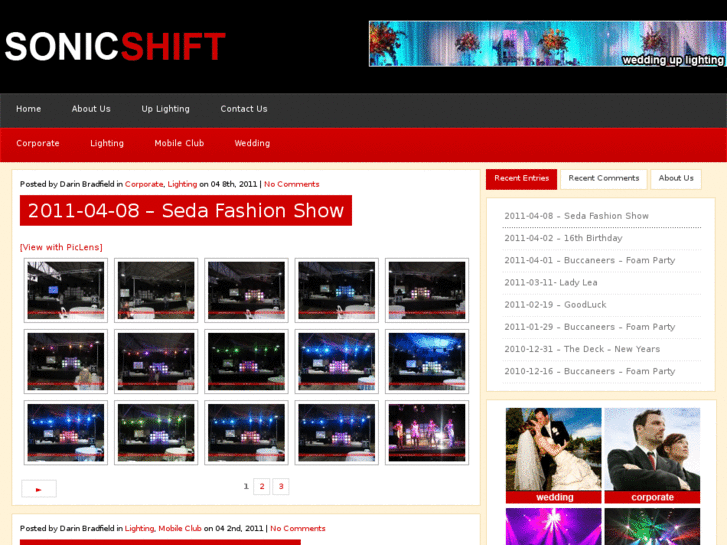Select the Corporate category in red bar
The width and height of the screenshot is (727, 545).
[38, 143]
